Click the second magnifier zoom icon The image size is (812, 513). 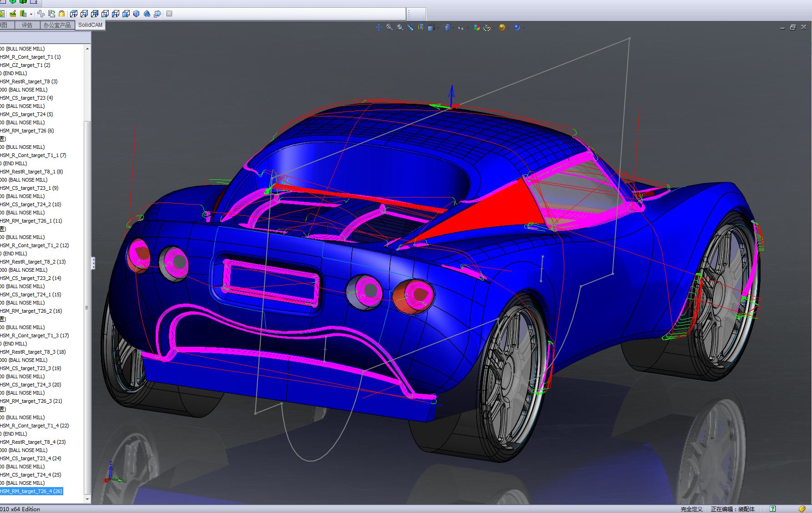pos(400,27)
